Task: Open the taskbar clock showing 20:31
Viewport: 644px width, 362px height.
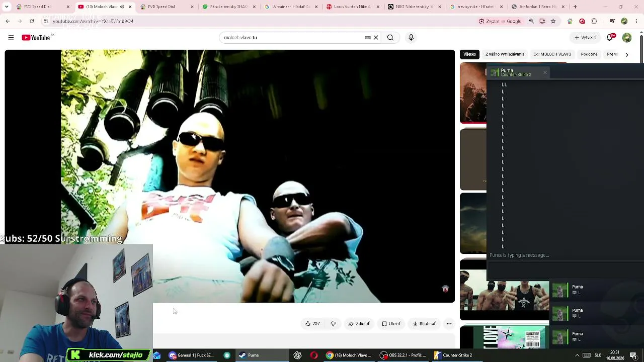Action: [x=614, y=355]
